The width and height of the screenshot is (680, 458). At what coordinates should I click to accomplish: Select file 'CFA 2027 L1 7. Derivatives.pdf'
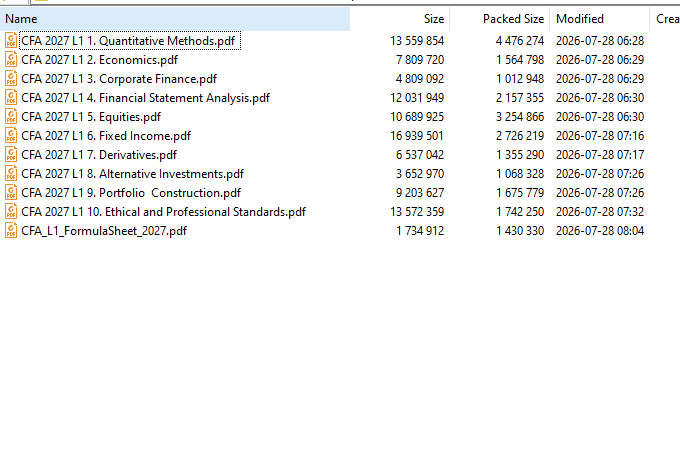(99, 155)
